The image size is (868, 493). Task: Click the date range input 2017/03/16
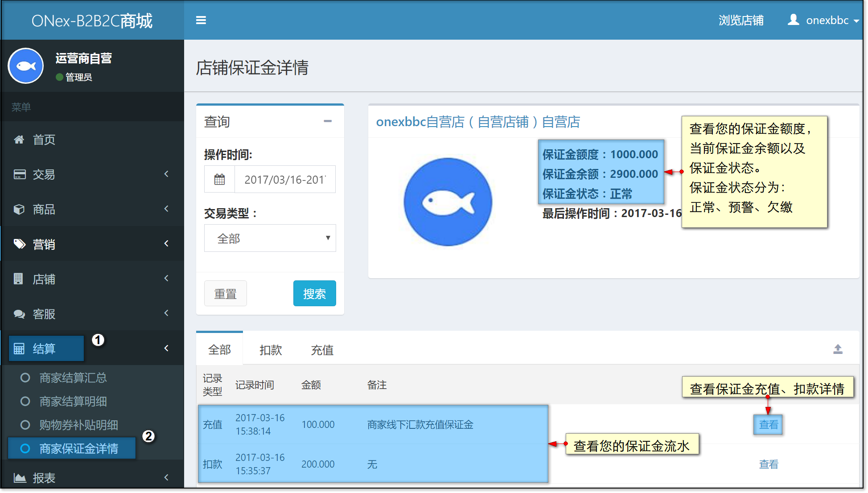tap(285, 179)
